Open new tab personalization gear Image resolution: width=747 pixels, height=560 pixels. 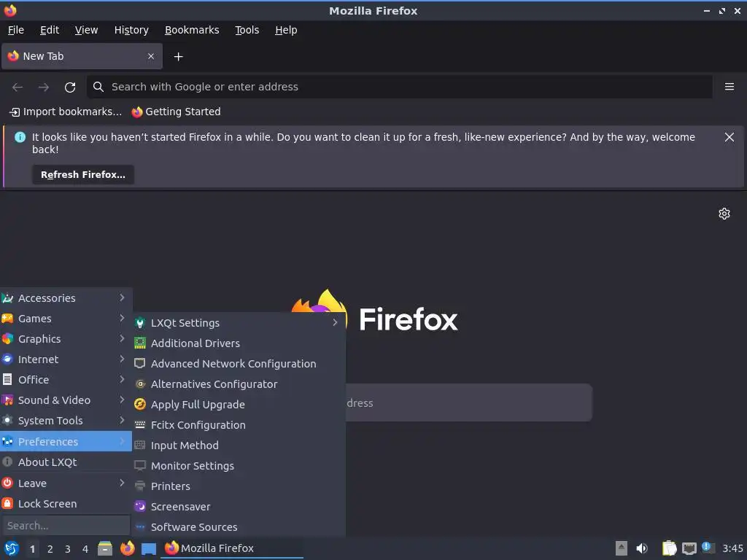click(724, 214)
